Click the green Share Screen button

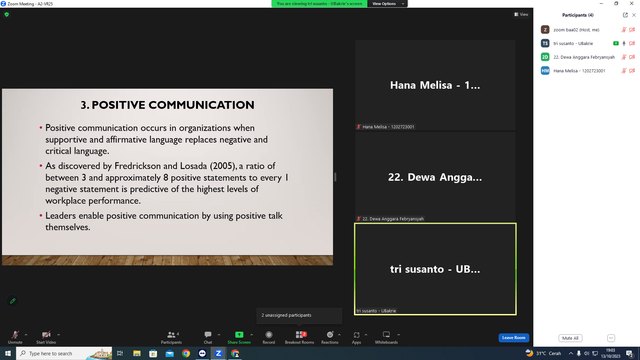(x=239, y=337)
